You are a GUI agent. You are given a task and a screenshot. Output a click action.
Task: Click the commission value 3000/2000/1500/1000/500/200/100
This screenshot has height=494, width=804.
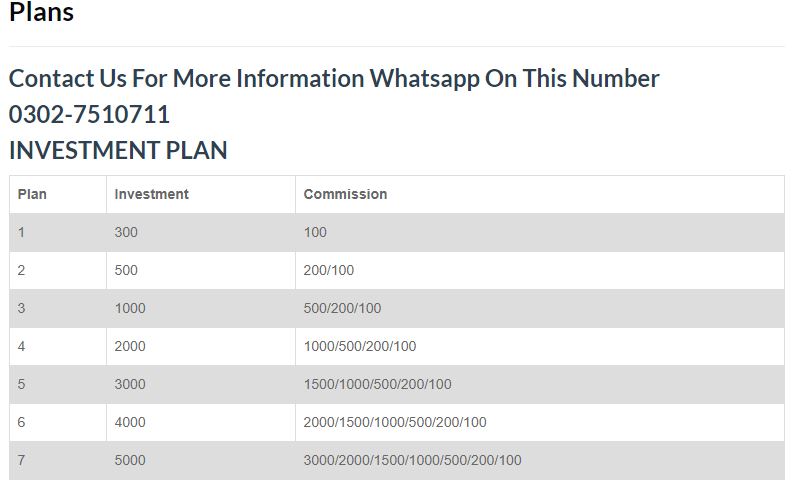pyautogui.click(x=412, y=460)
